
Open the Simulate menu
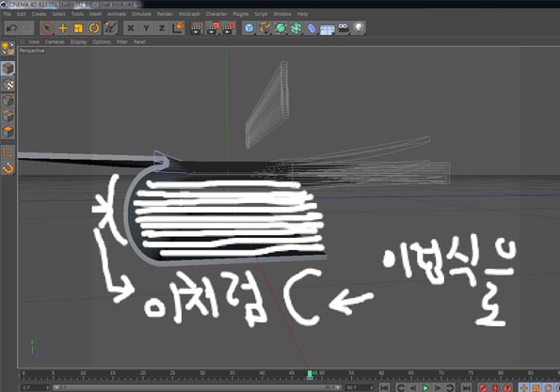[141, 14]
